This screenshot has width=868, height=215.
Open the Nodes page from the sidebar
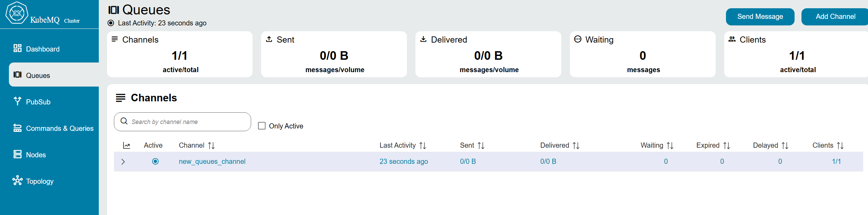[x=36, y=155]
